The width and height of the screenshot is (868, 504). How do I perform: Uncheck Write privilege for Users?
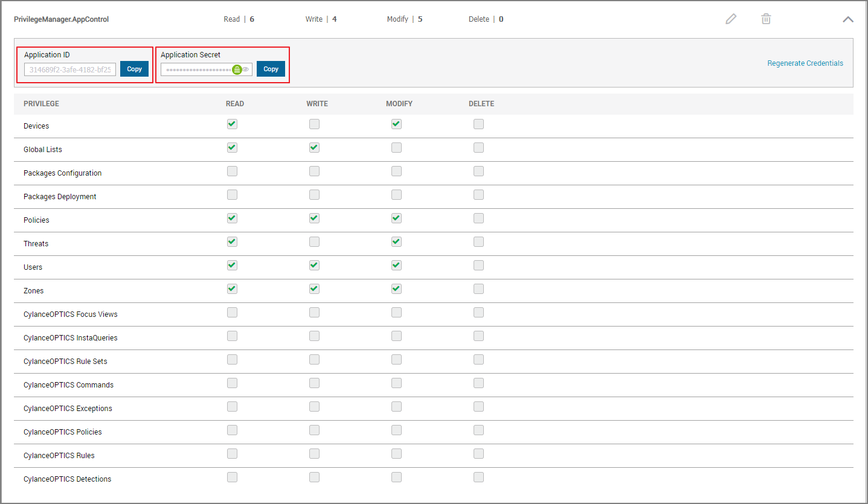tap(314, 266)
